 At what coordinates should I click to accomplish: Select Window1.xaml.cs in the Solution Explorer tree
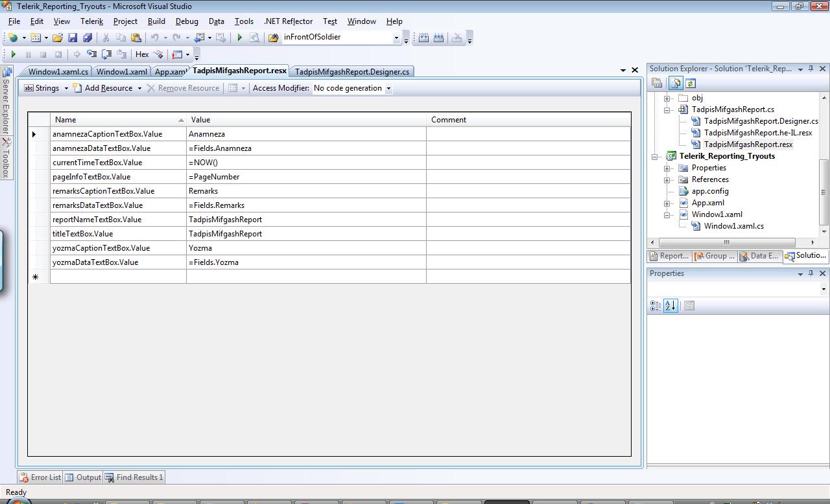pos(733,226)
